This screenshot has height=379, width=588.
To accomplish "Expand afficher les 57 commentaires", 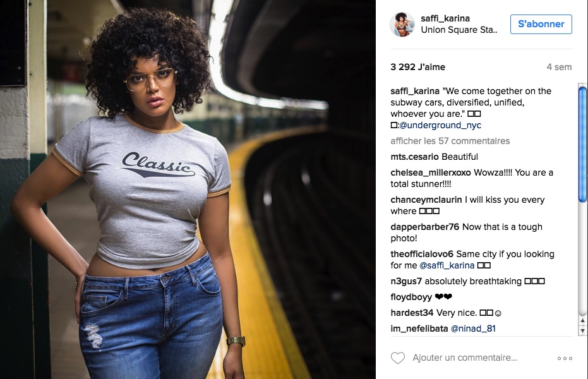I will coord(450,141).
